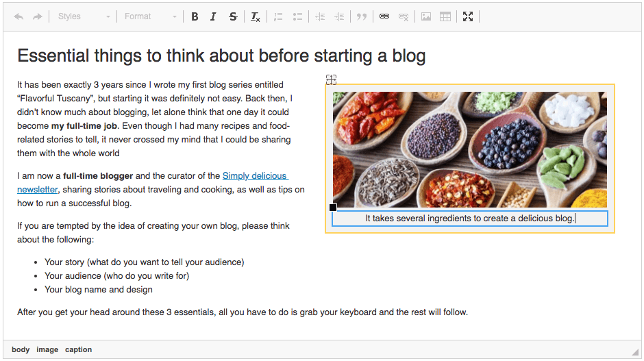
Task: Click the Unlink icon in toolbar
Action: [x=404, y=16]
